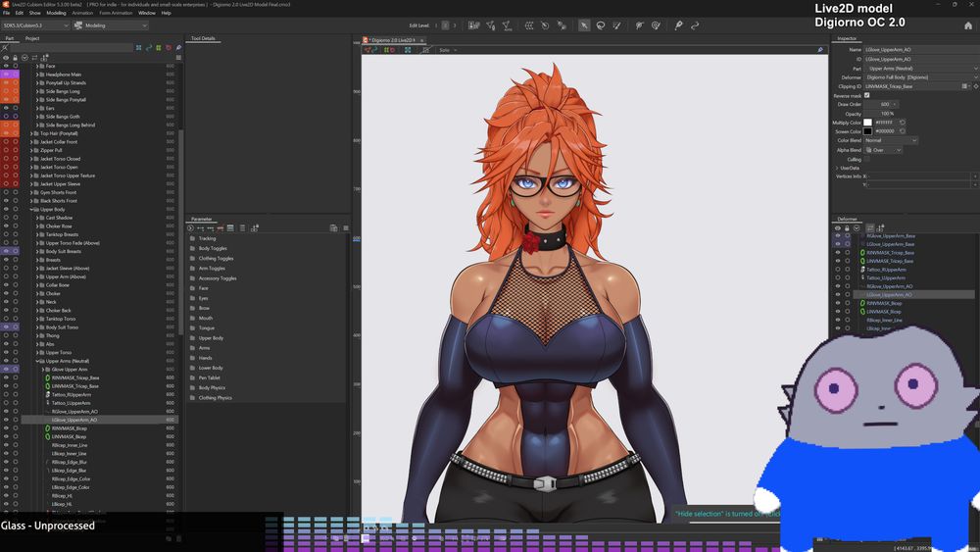Click the Home icon at top right
Screen dimensions: 980x552
(x=968, y=25)
